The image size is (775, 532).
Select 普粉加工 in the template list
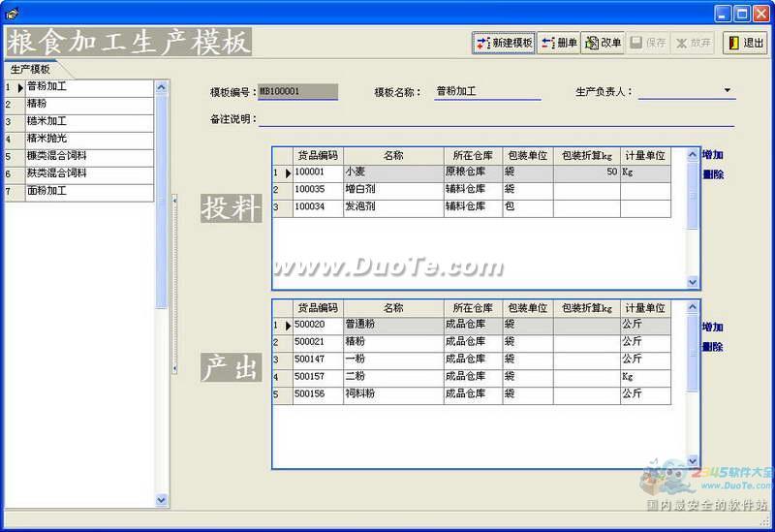[89, 87]
